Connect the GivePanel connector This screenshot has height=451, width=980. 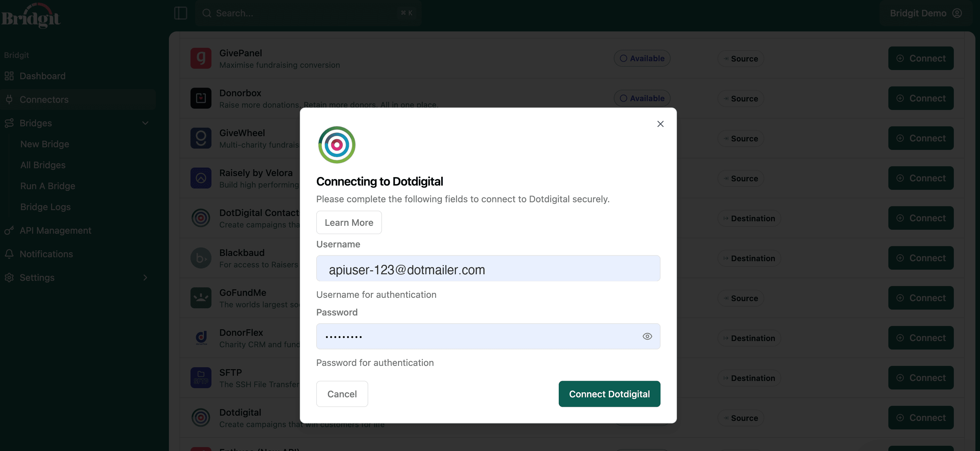click(920, 58)
